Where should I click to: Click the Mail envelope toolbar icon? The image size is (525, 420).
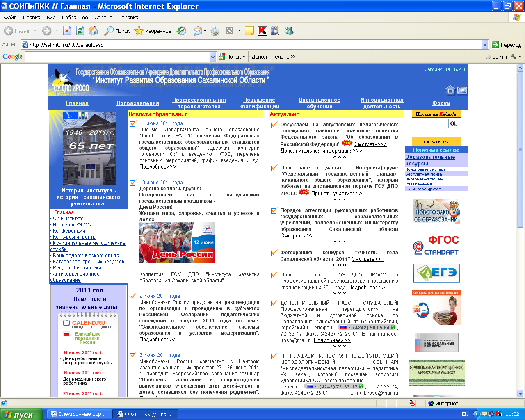pos(198,31)
